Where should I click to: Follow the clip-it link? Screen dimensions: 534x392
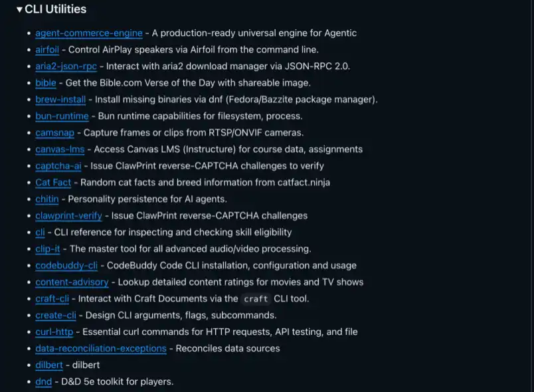[48, 249]
